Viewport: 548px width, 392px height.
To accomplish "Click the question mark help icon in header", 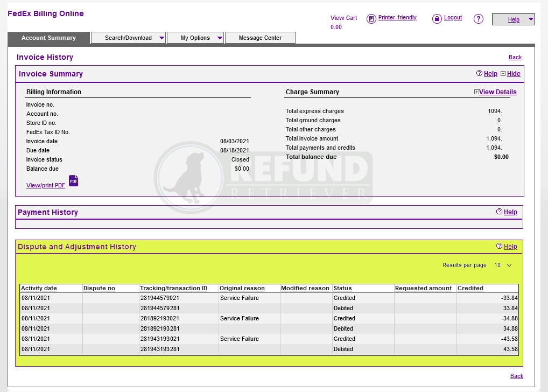I will 479,19.
